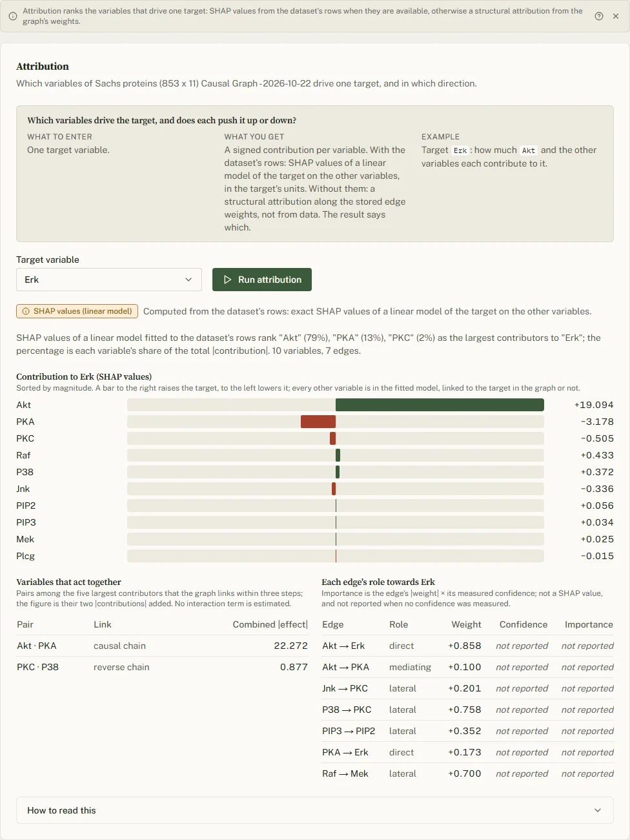Viewport: 630px width, 840px height.
Task: Click the Attribution page heading
Action: pos(43,67)
